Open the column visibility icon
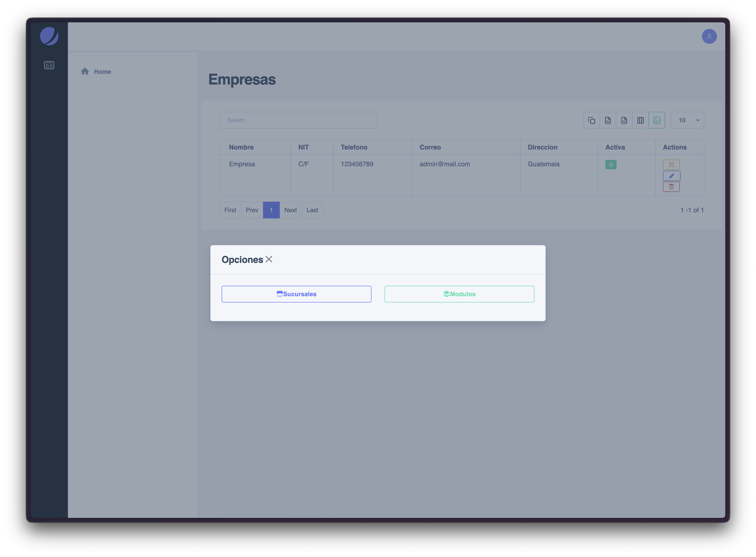756x557 pixels. coord(640,120)
